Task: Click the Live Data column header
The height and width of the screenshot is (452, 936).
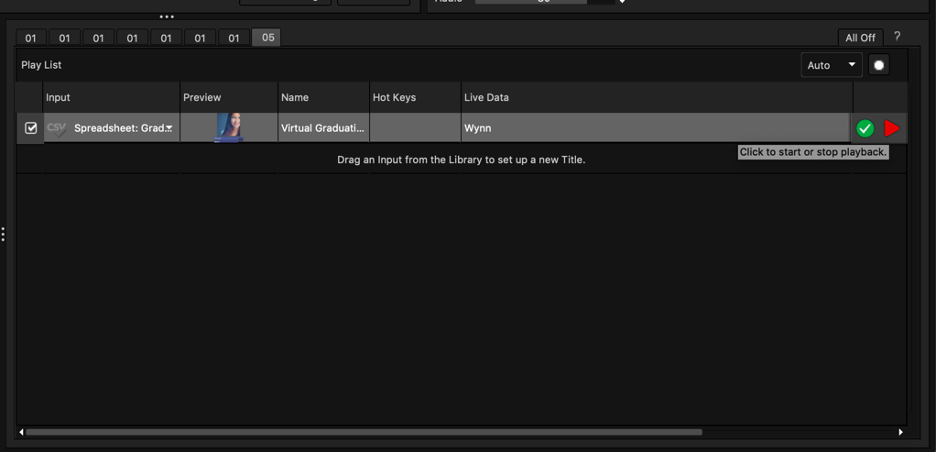Action: 657,97
